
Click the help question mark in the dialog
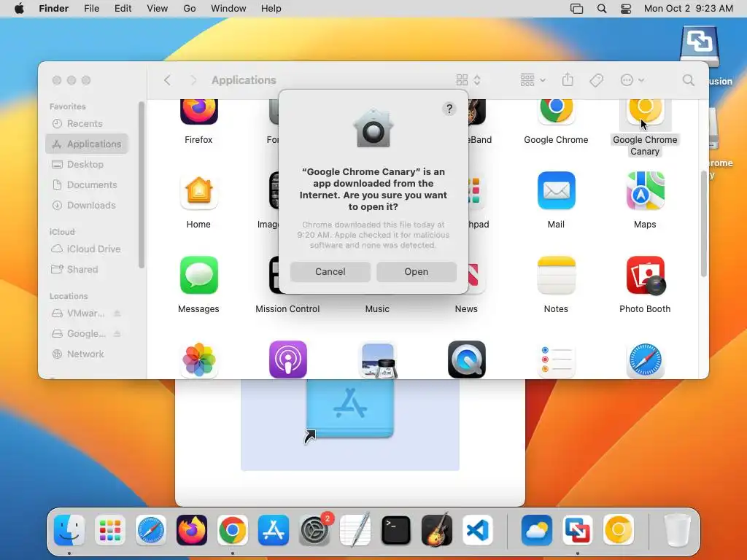(x=449, y=109)
